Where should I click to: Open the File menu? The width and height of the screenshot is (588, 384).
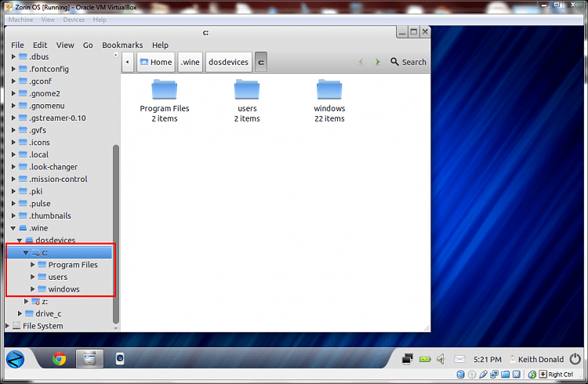click(17, 45)
